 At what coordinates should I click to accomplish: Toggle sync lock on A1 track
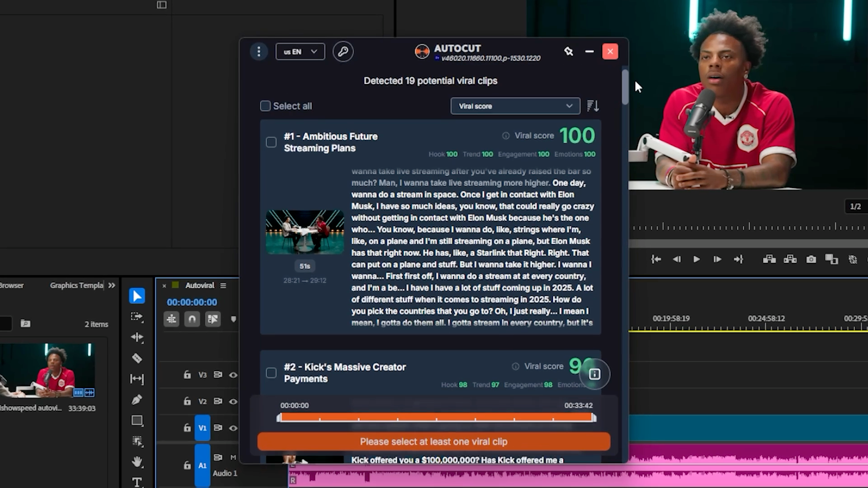[x=217, y=458]
